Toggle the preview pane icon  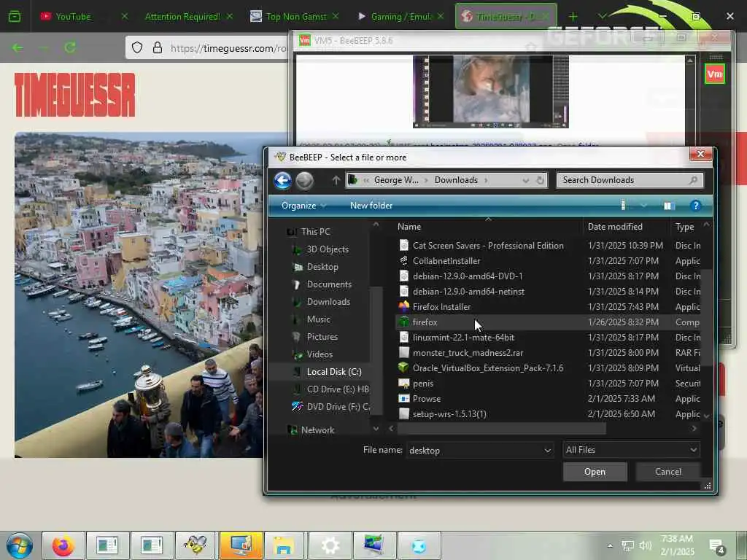(x=669, y=206)
